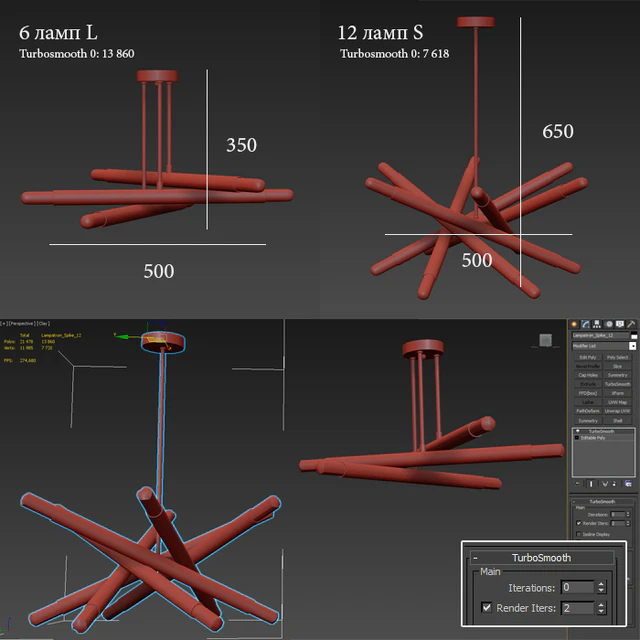
Task: Click enlarged Iterations spinner arrows
Action: click(601, 587)
